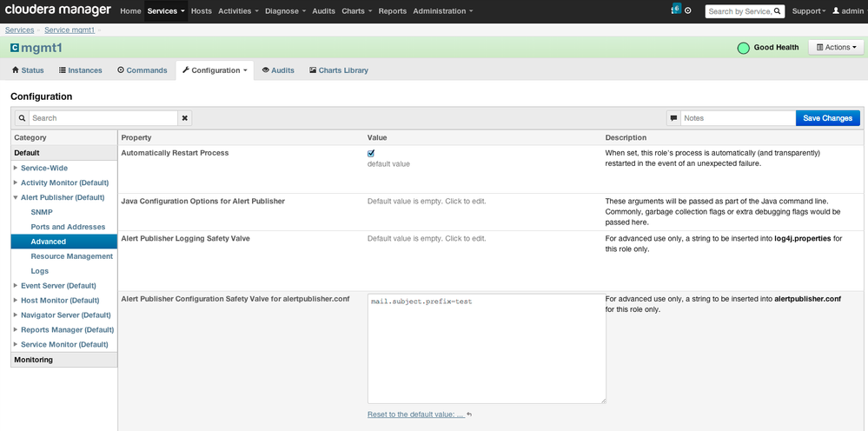The width and height of the screenshot is (868, 431).
Task: Uncheck Automatically Restart Process checkbox
Action: 372,153
